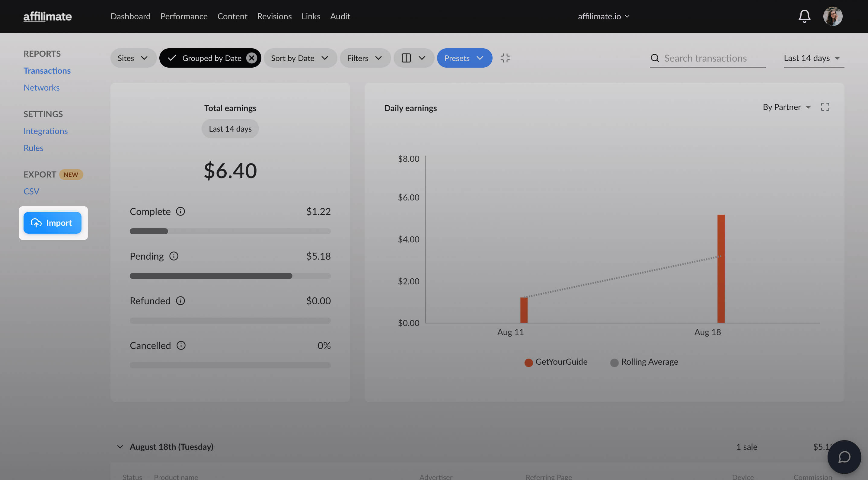
Task: Open Transactions report
Action: pyautogui.click(x=47, y=70)
